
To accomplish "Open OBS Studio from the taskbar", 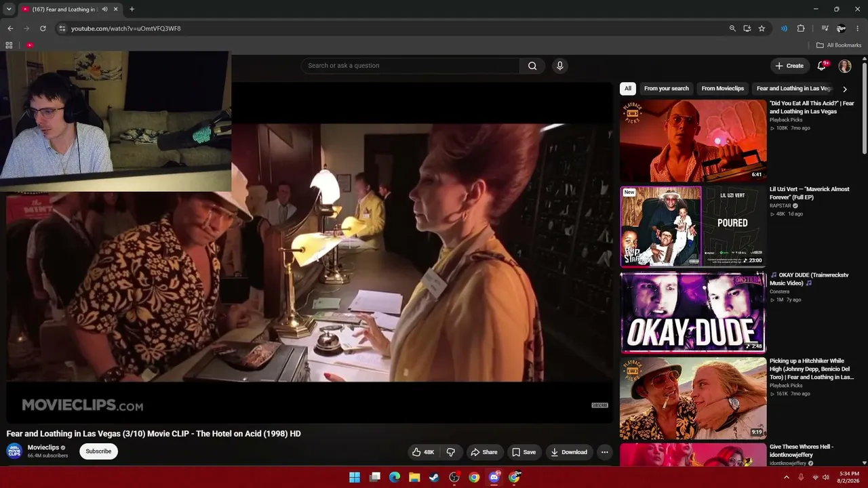I will point(454,477).
